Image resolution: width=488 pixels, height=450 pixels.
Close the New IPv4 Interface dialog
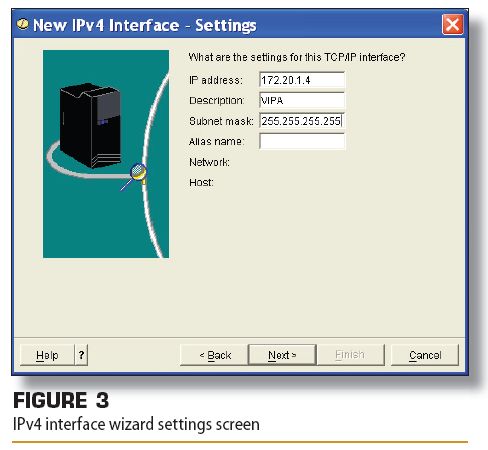(452, 24)
